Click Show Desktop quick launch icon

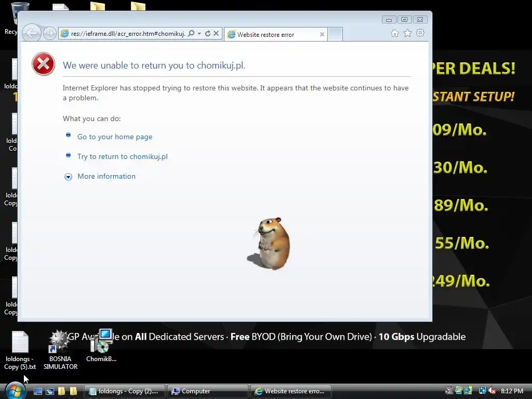click(38, 391)
